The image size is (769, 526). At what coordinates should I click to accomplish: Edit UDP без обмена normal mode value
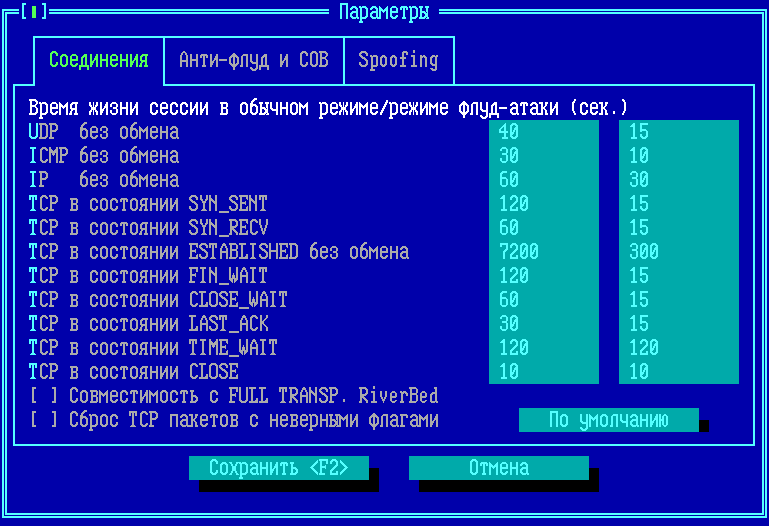[x=543, y=132]
